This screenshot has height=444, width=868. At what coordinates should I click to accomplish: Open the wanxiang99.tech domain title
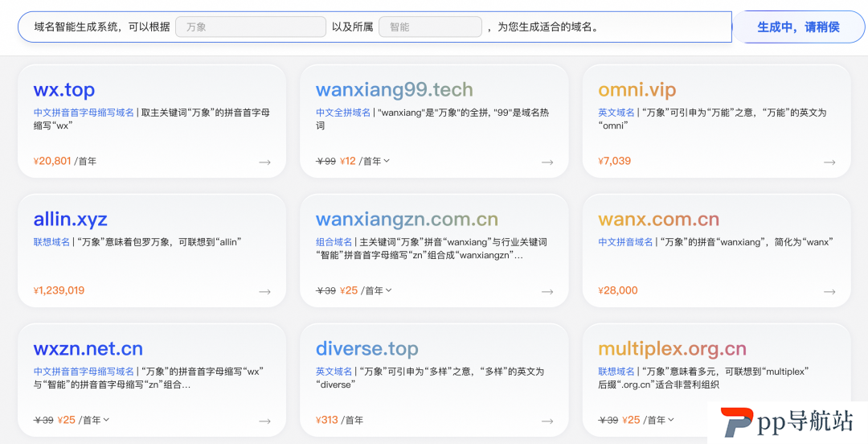(394, 90)
